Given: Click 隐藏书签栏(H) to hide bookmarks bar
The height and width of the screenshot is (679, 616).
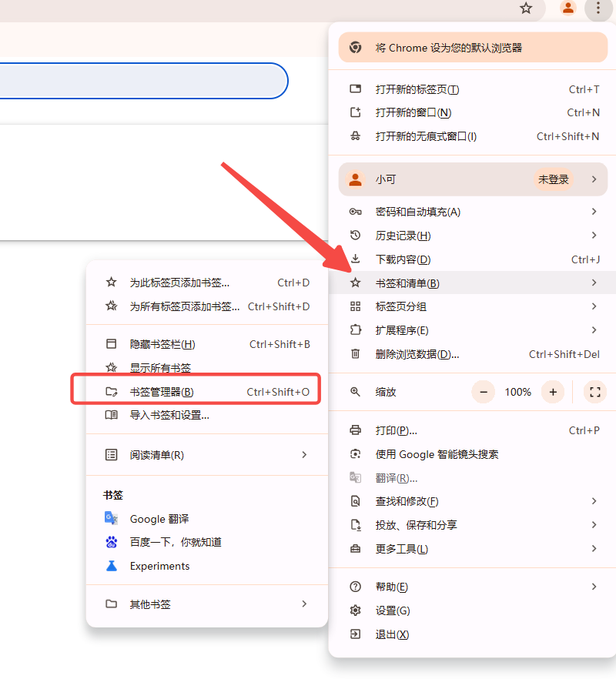Looking at the screenshot, I should (x=207, y=344).
